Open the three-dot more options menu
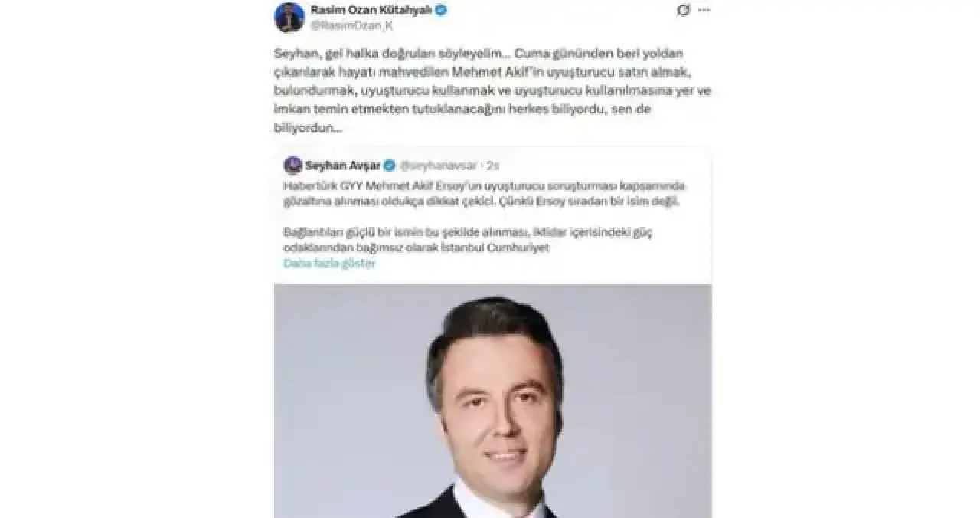This screenshot has height=518, width=980. tap(704, 10)
